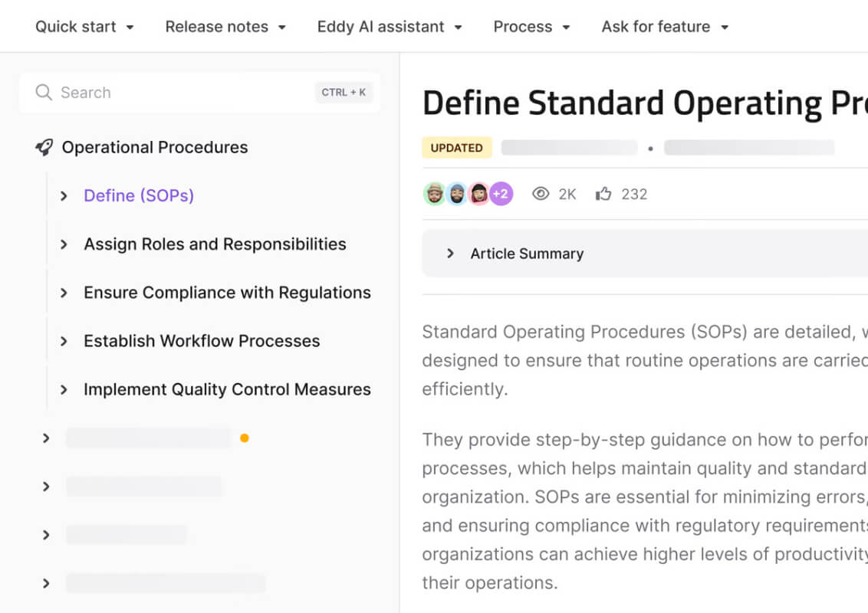Click the Ask for feature dropdown arrow

coord(725,27)
